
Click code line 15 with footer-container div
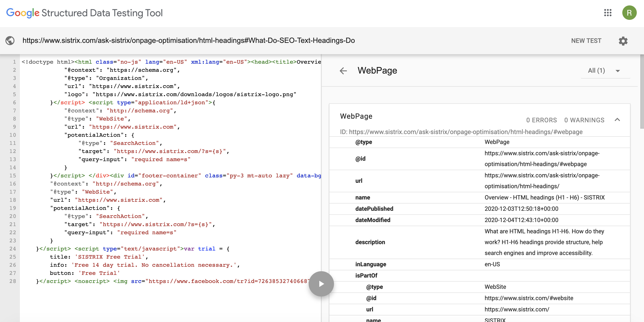(x=185, y=176)
